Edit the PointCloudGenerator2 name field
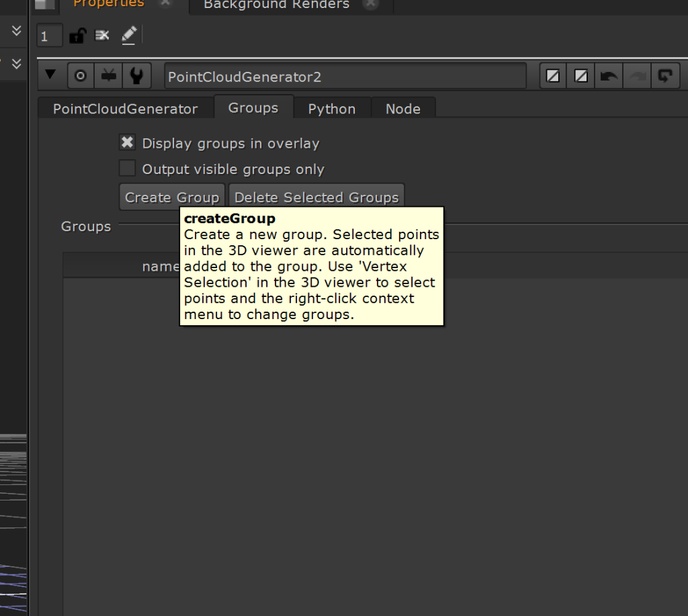This screenshot has height=616, width=688. [345, 77]
